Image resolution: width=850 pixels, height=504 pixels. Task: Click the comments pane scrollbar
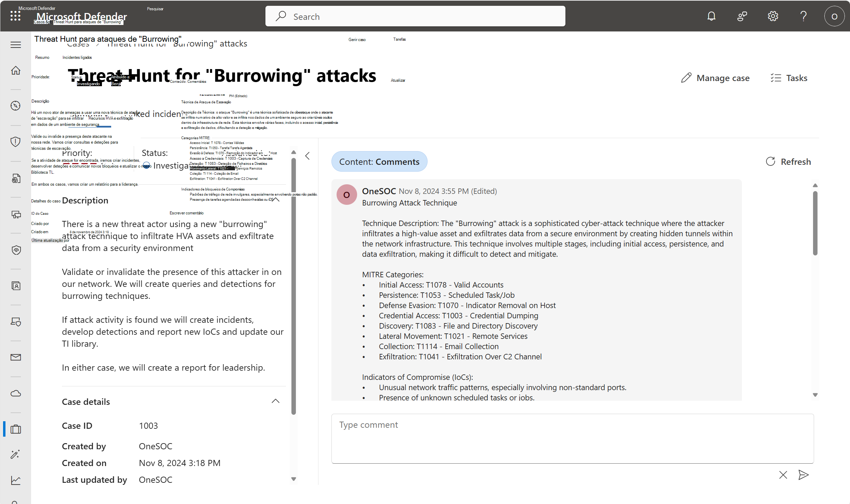point(815,222)
